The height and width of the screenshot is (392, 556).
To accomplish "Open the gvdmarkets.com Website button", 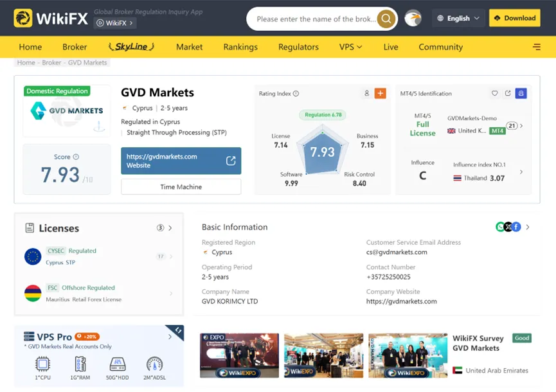I will tap(181, 161).
